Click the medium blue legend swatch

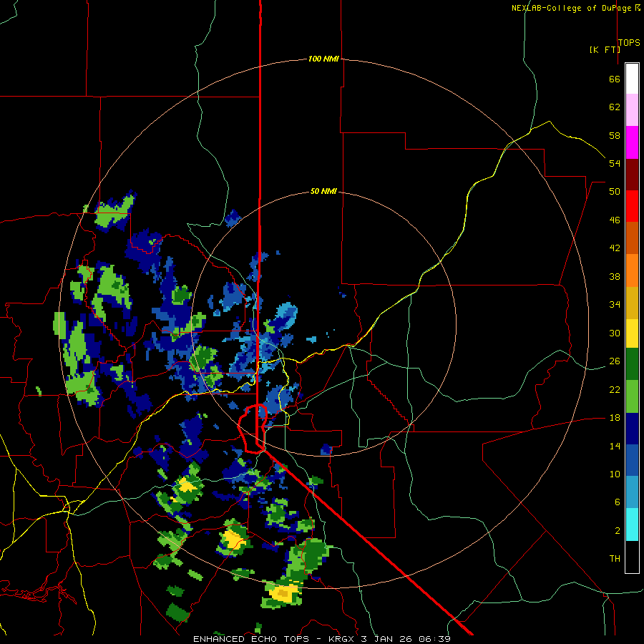coord(632,460)
